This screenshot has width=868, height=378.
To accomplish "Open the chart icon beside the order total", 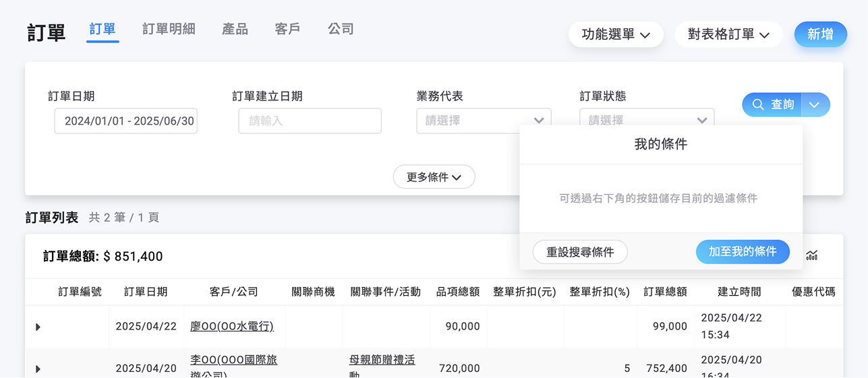I will click(x=812, y=255).
